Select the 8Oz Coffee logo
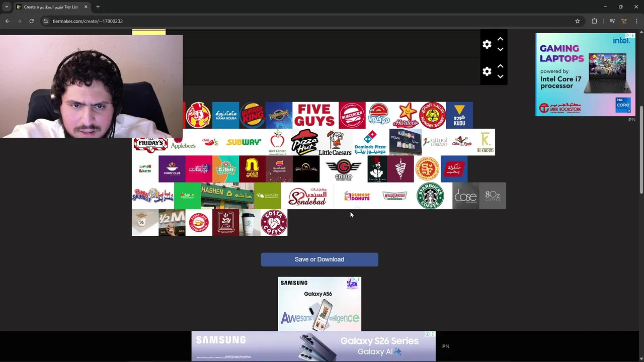Image resolution: width=644 pixels, height=362 pixels. (493, 196)
